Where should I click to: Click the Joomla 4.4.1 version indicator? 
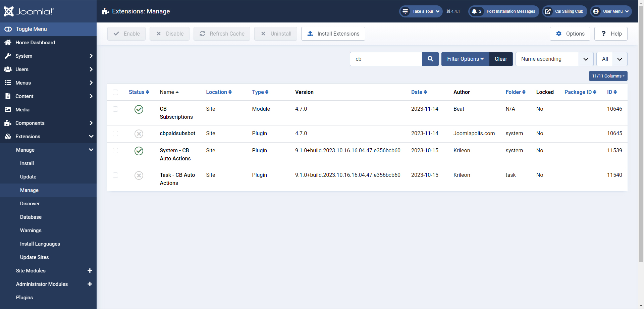(453, 11)
